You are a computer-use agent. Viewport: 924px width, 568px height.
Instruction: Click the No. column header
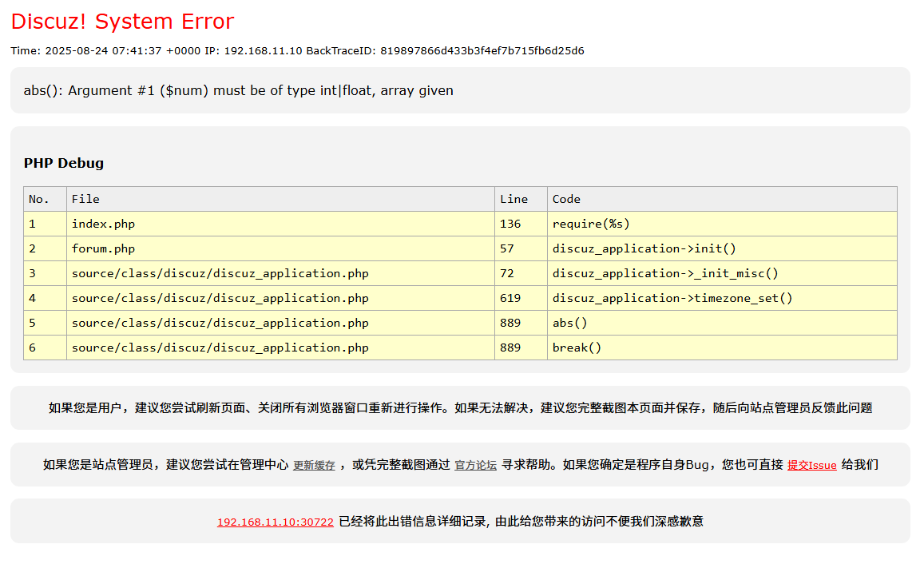pyautogui.click(x=45, y=199)
